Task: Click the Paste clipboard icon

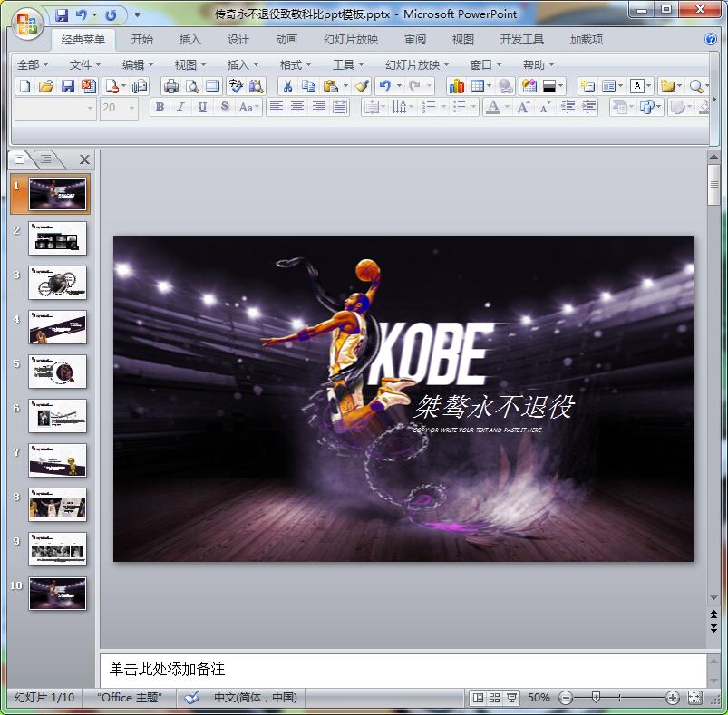Action: coord(331,86)
